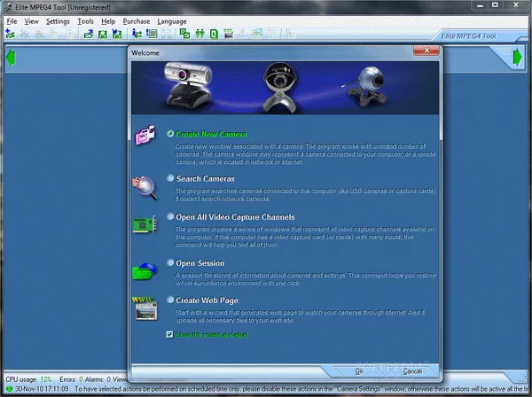Click the green right arrow navigation icon
Viewport: 532px width, 397px height.
518,58
